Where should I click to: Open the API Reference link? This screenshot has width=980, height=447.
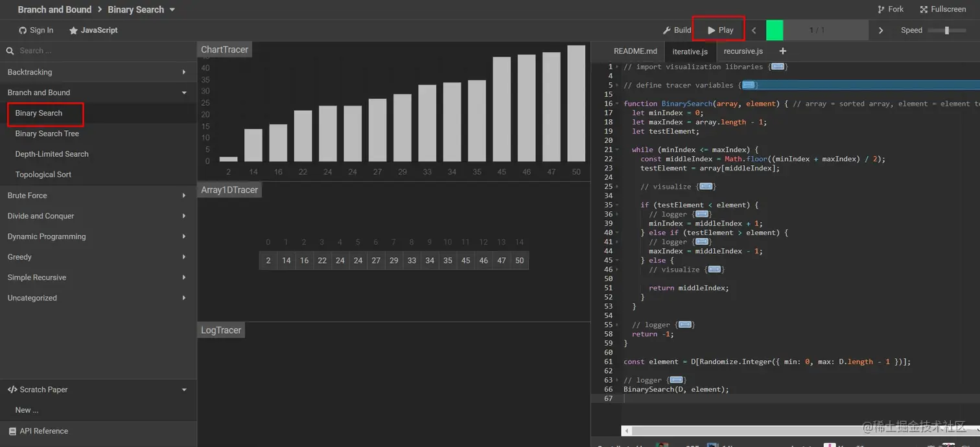coord(43,431)
